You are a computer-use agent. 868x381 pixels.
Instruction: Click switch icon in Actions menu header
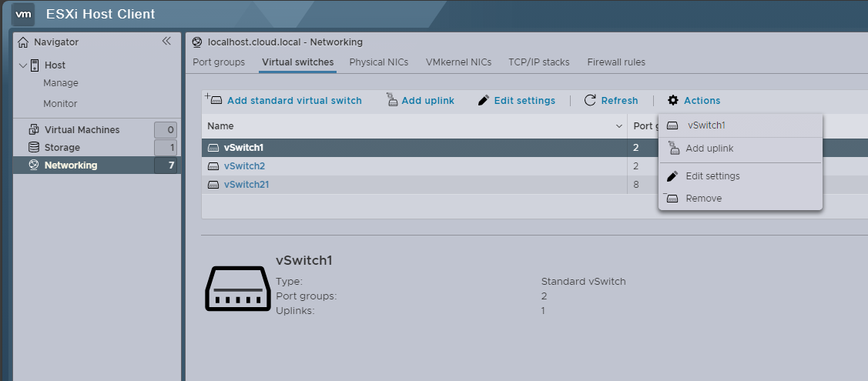pyautogui.click(x=672, y=125)
